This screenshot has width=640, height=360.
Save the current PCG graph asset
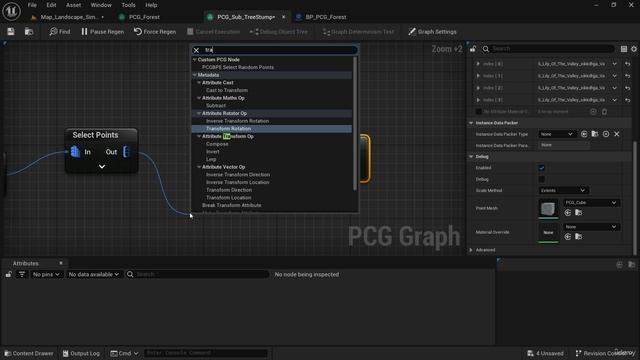click(11, 31)
